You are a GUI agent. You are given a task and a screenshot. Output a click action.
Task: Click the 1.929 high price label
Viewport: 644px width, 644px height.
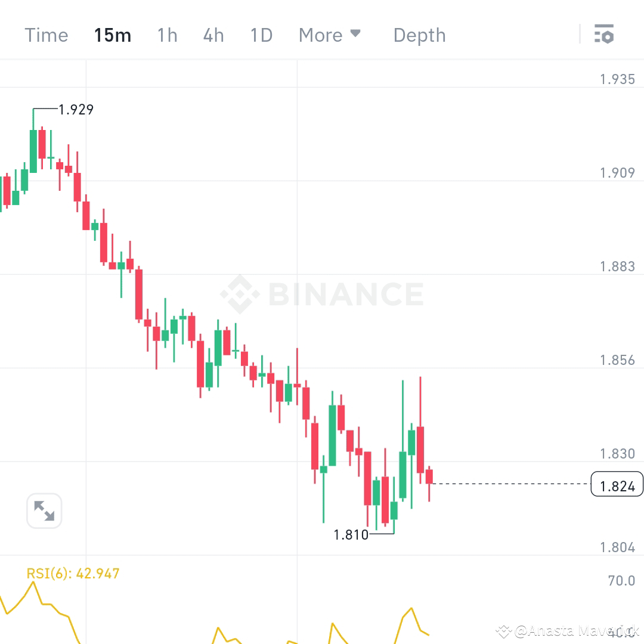[76, 110]
